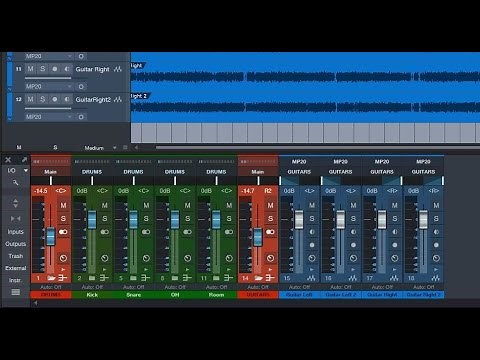This screenshot has height=360, width=480.
Task: Open the I/O dropdown arrow in mixer
Action: pos(26,170)
